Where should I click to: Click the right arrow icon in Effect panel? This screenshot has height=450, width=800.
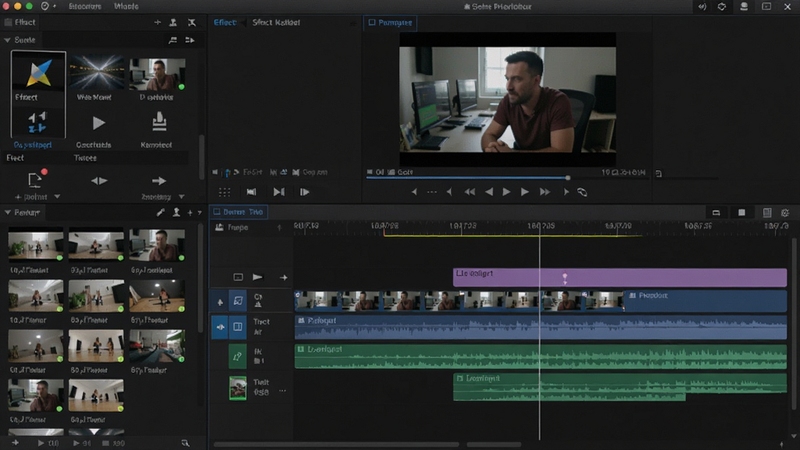159,181
